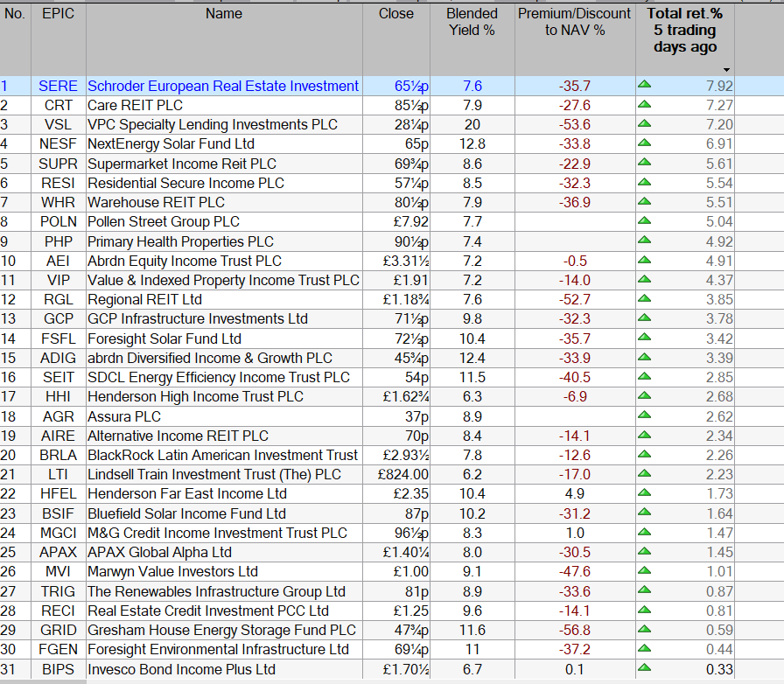Select The Renewables Infrastructure Group Ltd
This screenshot has height=684, width=784.
[216, 591]
